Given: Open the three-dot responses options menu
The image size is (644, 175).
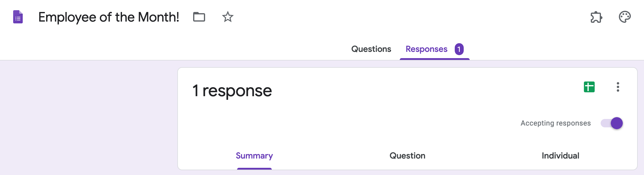Looking at the screenshot, I should (x=618, y=87).
